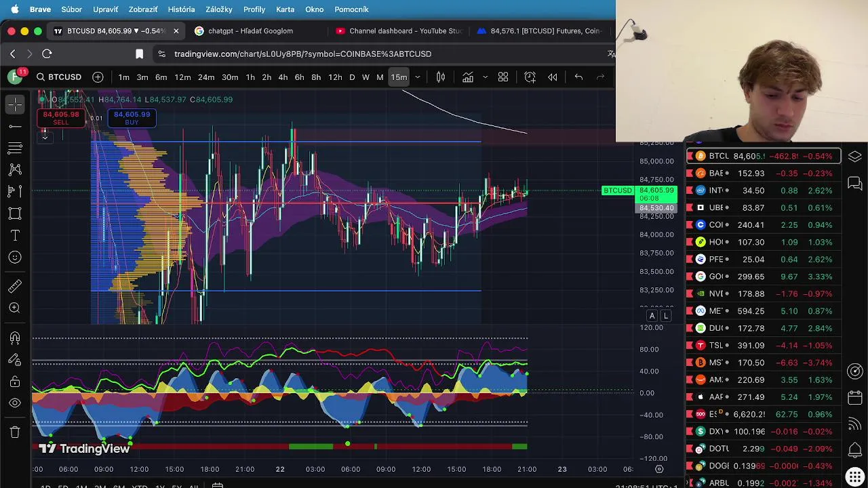Select the trend line drawing tool
The width and height of the screenshot is (868, 488).
[x=15, y=126]
